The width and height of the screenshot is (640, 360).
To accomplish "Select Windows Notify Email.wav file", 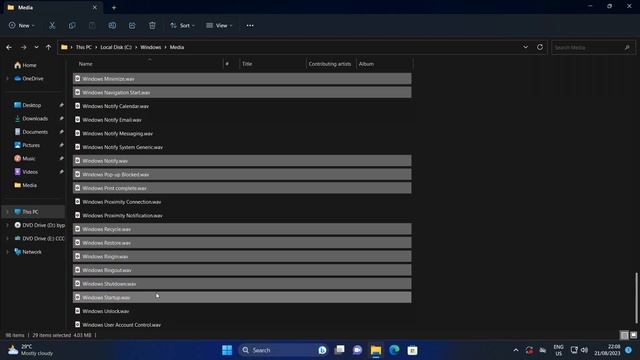I will (242, 120).
